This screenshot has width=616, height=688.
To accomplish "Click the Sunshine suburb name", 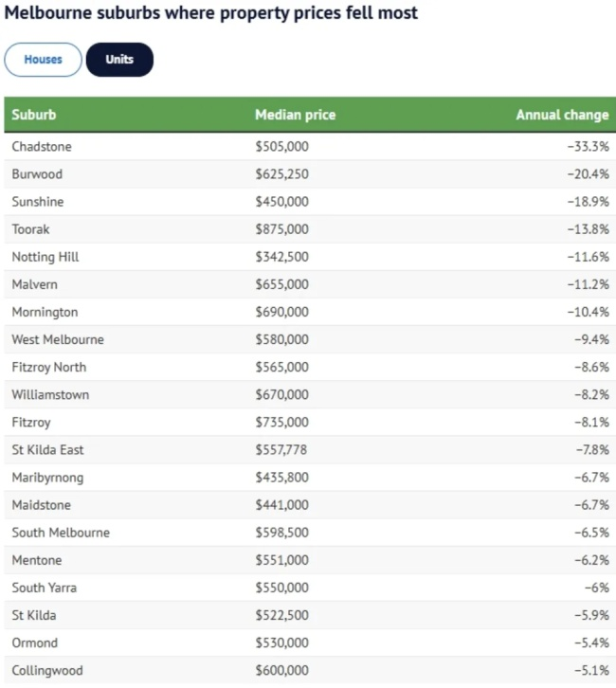I will 38,202.
